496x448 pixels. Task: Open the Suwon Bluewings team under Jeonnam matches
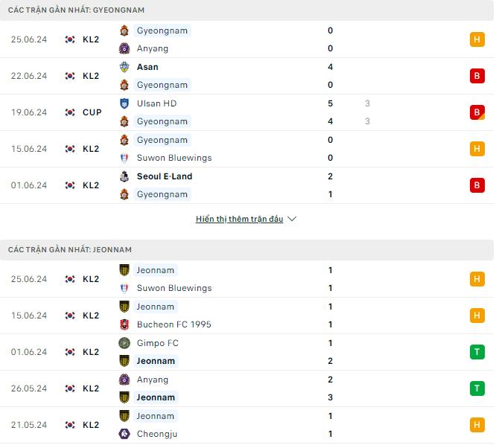coord(174,288)
